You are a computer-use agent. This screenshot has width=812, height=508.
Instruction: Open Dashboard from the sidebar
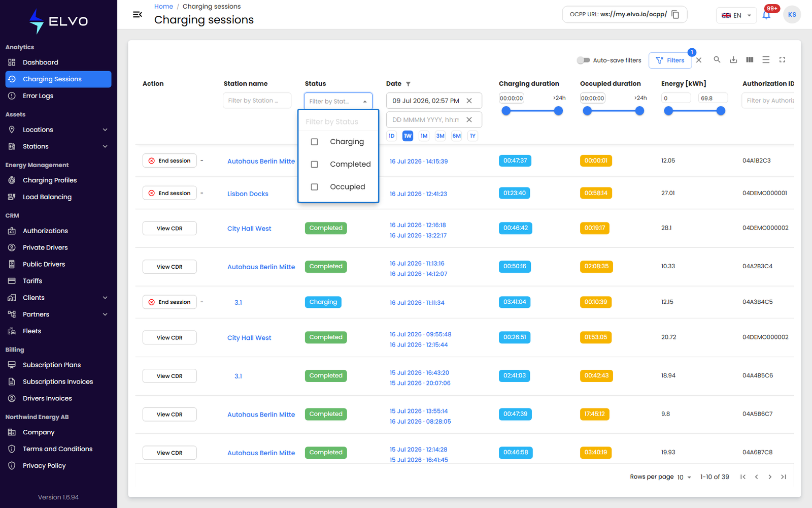click(x=58, y=62)
